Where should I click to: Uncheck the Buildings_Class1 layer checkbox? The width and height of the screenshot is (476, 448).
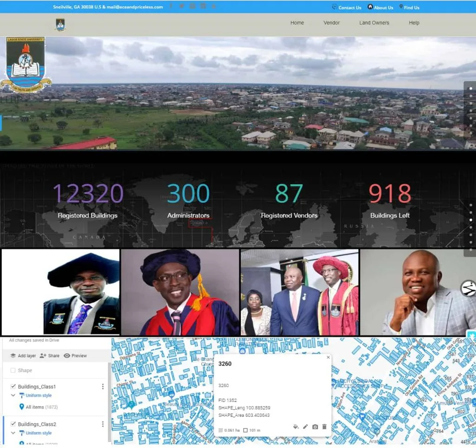tap(13, 386)
